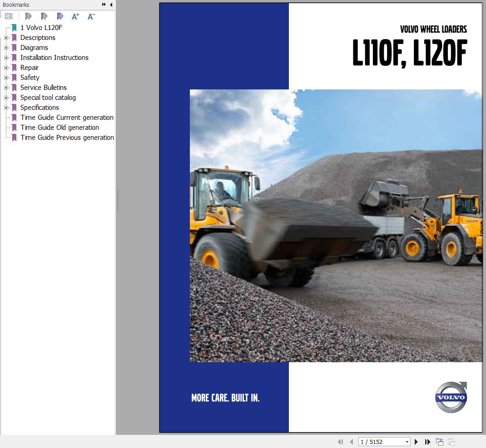This screenshot has height=448, width=486.
Task: Go to the previous page
Action: 351,442
